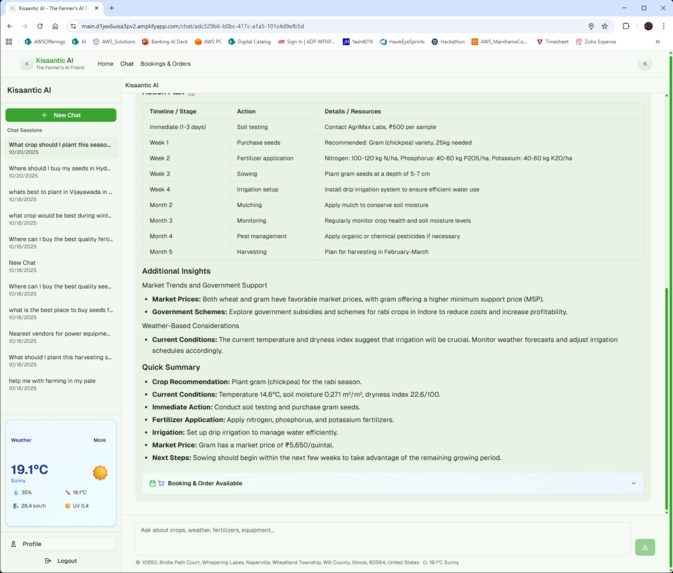Open the user avatar K icon
This screenshot has height=573, width=673.
645,64
